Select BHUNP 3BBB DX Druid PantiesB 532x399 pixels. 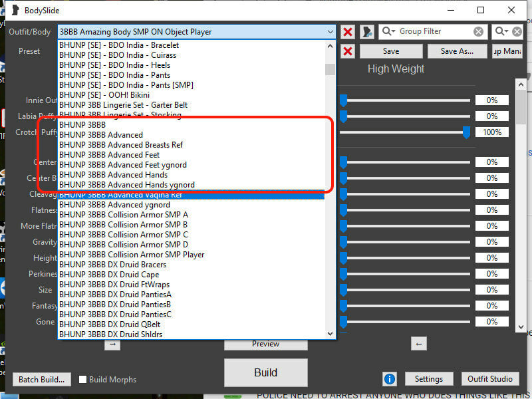(191, 305)
